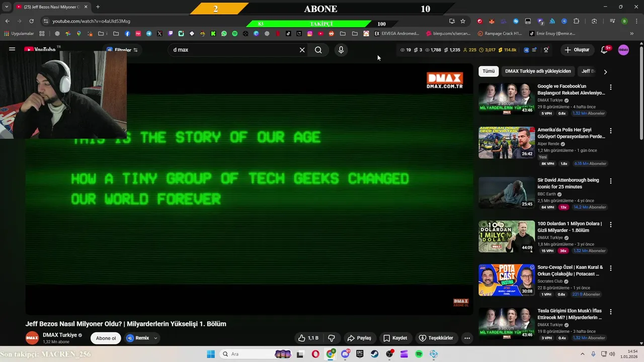Show hidden system tray icons chevron
This screenshot has height=362, width=644.
coord(583,354)
